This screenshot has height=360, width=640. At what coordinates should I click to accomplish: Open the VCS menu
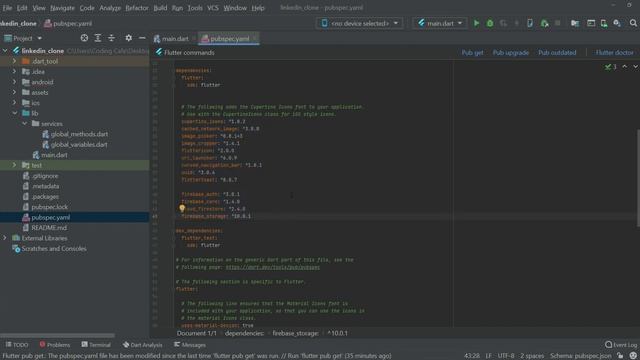[213, 8]
